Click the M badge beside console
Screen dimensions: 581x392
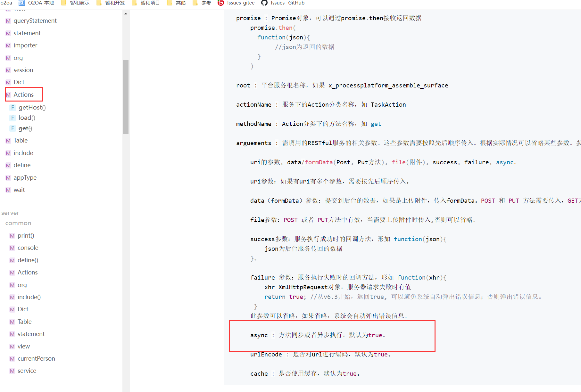[x=12, y=248]
